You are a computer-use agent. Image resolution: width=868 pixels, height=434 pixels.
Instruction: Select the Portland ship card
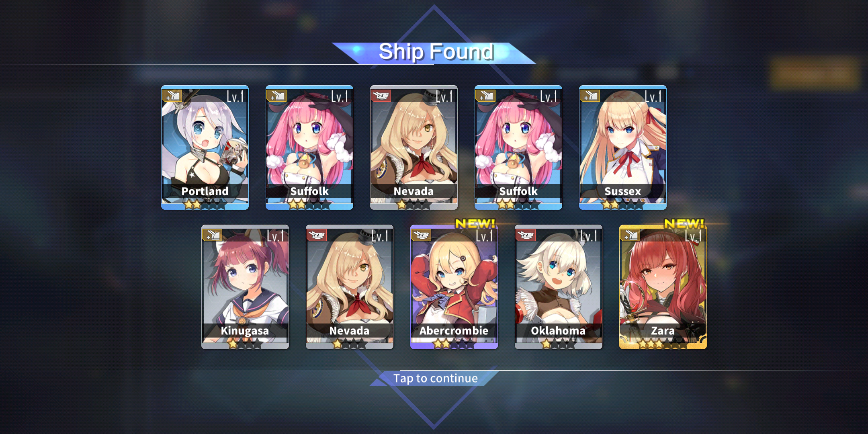pos(205,147)
